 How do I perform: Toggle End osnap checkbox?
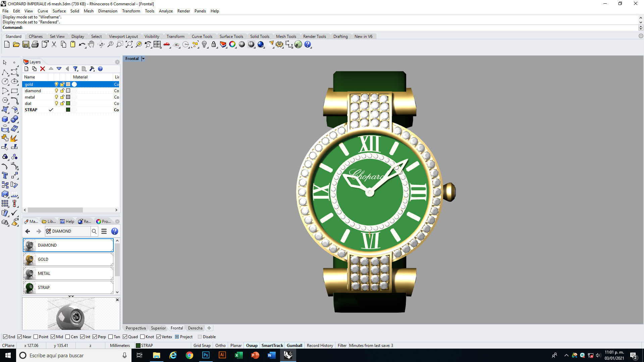click(x=5, y=337)
